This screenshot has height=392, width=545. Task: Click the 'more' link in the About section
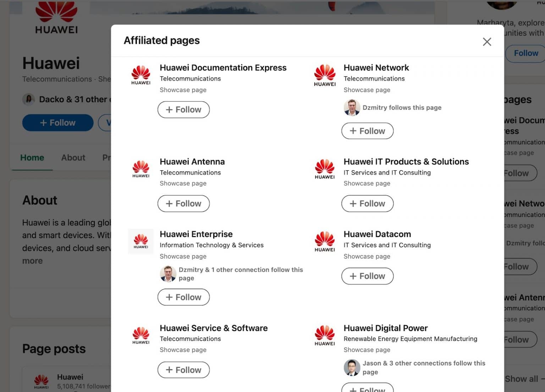32,261
